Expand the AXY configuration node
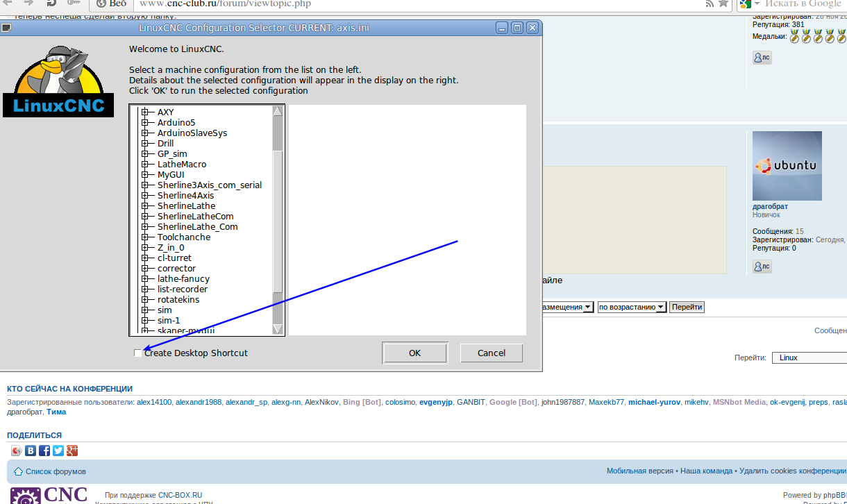This screenshot has width=847, height=504. 145,112
